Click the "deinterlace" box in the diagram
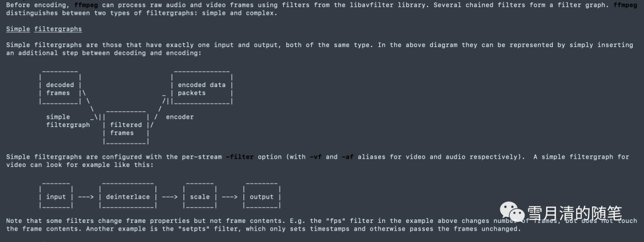Viewport: 644px width, 242px height. tap(128, 197)
